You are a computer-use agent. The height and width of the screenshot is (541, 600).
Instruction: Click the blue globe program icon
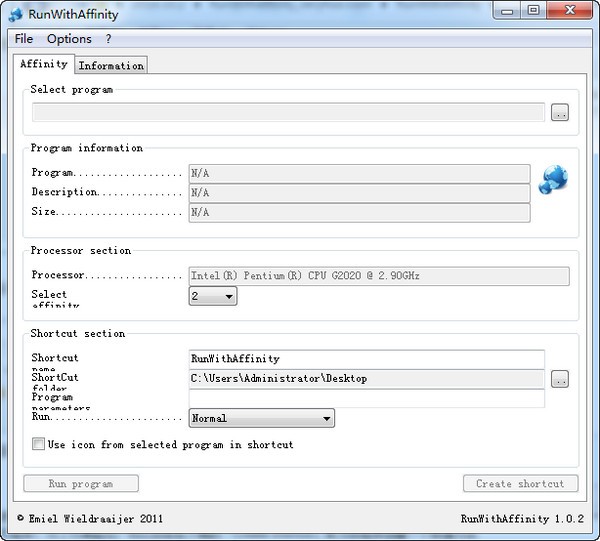coord(553,179)
